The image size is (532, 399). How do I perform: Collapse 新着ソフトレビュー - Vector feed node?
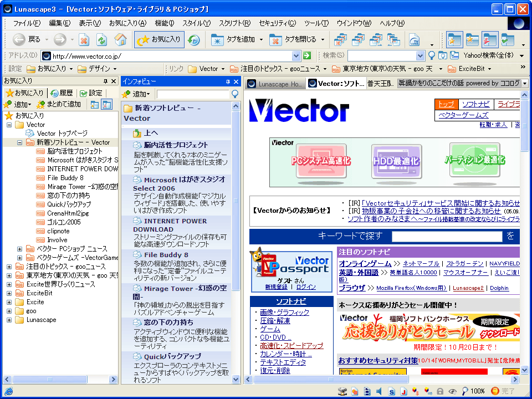[x=20, y=142]
